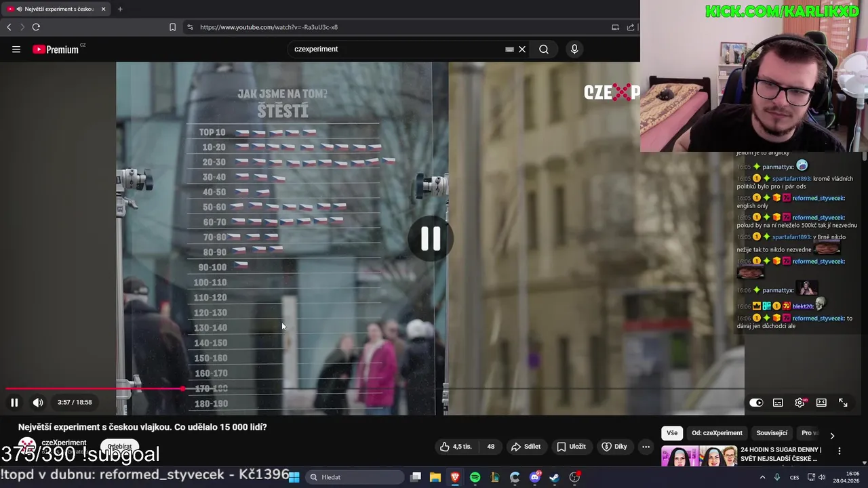The width and height of the screenshot is (868, 488).
Task: Open options for Sugar Denny suggested video
Action: [839, 451]
